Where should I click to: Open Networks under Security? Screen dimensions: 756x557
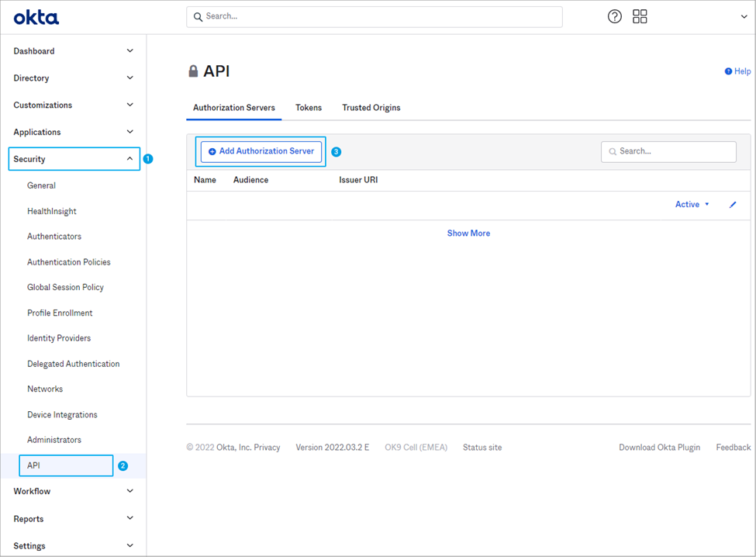pyautogui.click(x=45, y=389)
